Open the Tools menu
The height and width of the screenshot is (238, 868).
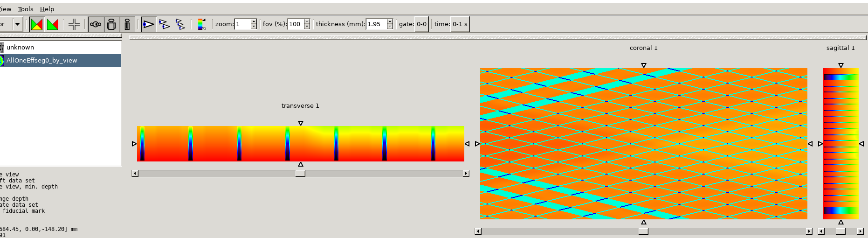click(x=26, y=9)
